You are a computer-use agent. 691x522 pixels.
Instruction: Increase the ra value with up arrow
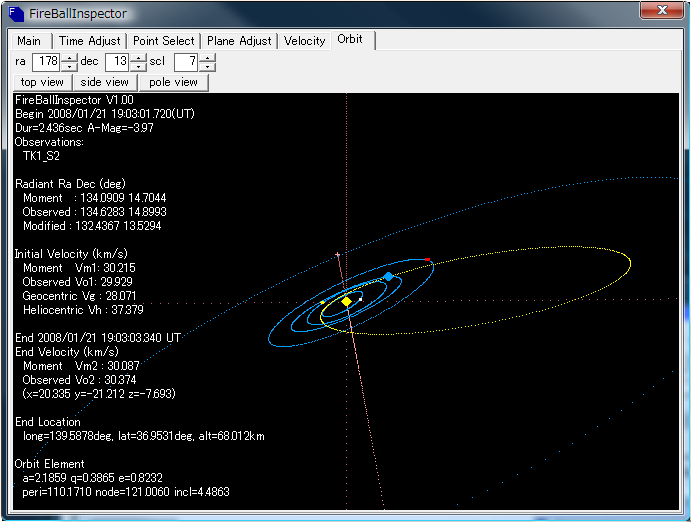[69, 58]
